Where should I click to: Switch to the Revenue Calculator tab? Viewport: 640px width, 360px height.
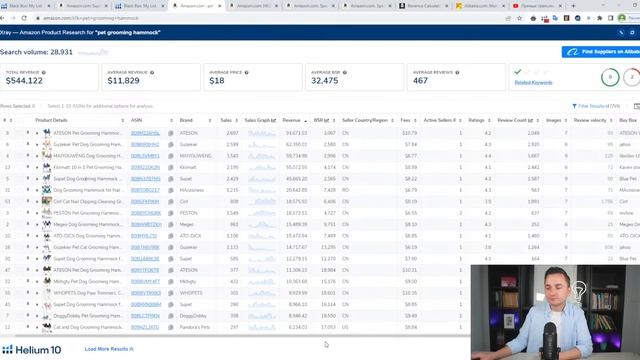424,6
